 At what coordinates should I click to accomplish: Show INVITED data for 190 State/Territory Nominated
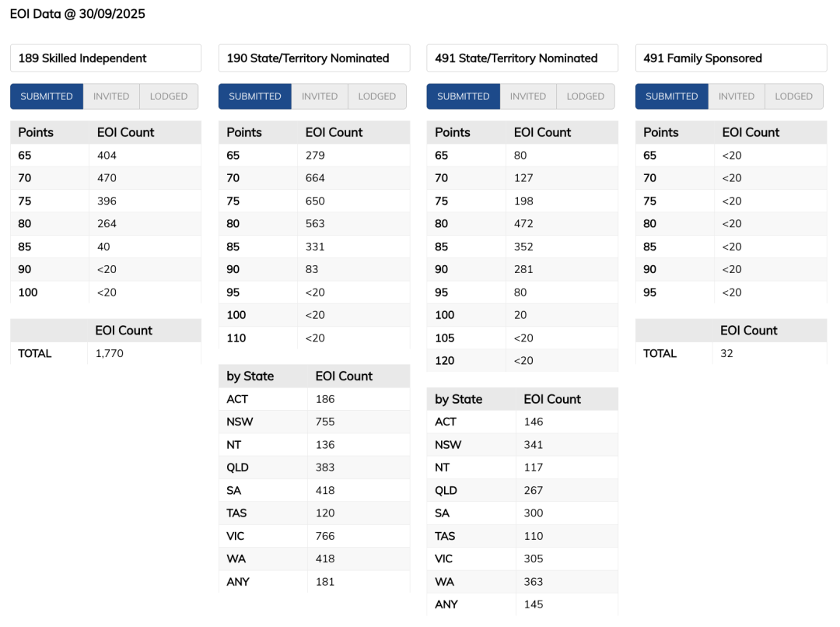(320, 96)
